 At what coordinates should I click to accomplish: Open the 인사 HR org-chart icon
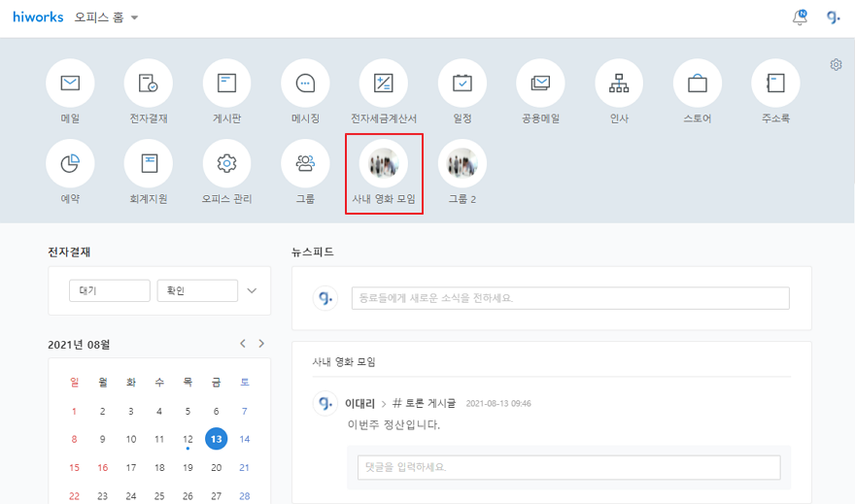(619, 84)
